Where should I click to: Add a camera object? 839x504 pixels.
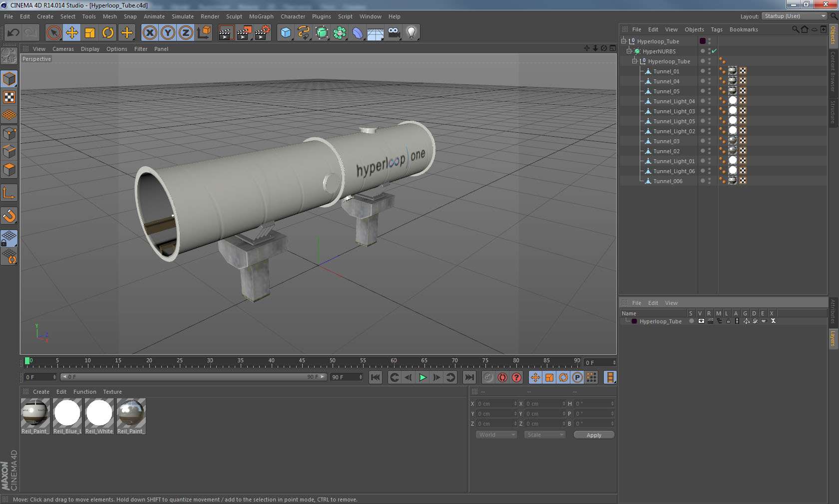coord(394,33)
